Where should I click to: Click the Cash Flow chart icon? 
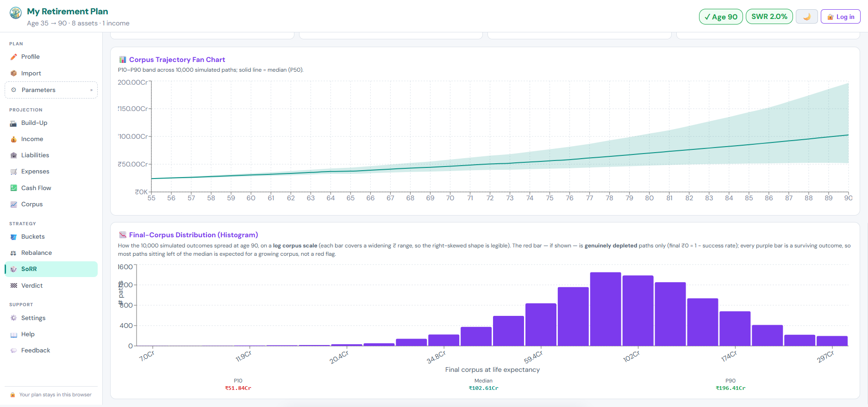[x=14, y=188]
